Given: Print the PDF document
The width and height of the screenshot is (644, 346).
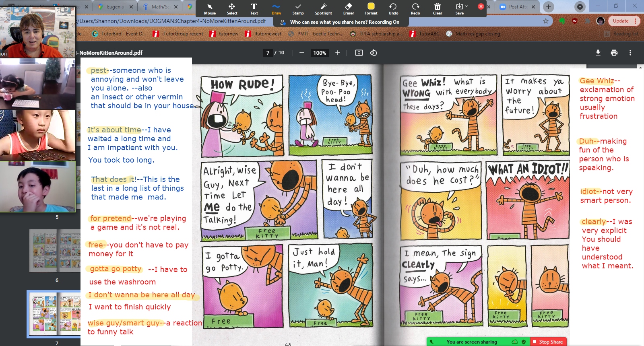Looking at the screenshot, I should pyautogui.click(x=614, y=53).
